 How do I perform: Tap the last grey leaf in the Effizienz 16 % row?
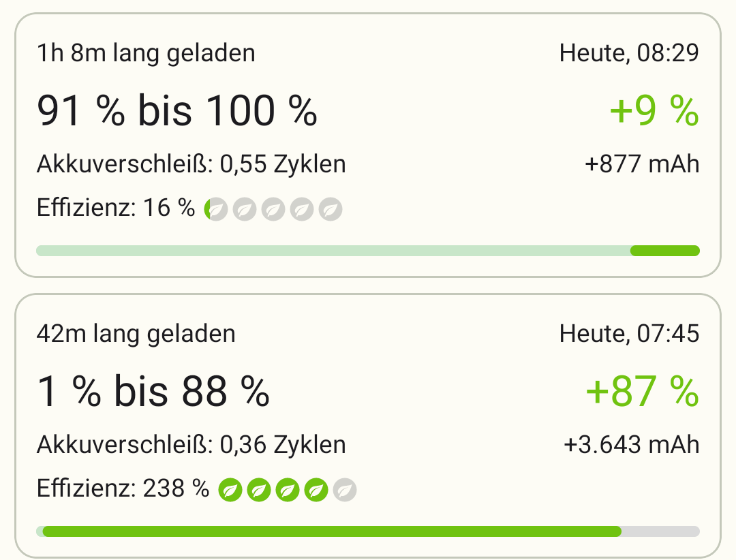[331, 209]
